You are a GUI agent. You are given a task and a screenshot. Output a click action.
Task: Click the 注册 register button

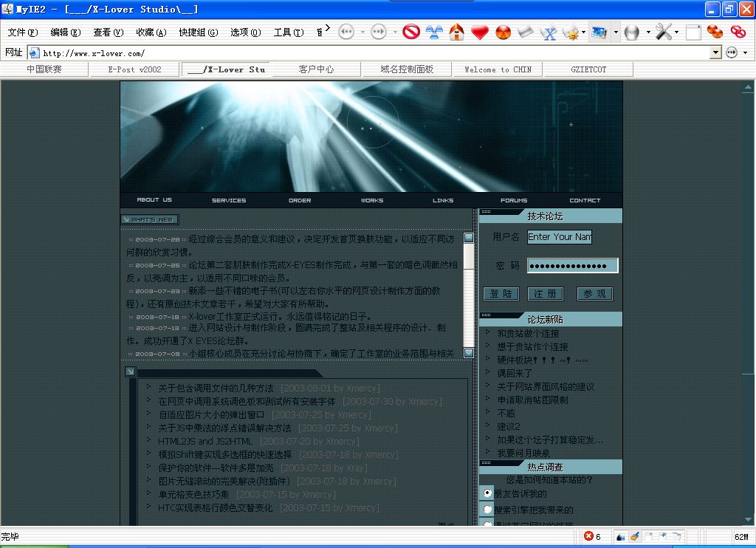[546, 294]
